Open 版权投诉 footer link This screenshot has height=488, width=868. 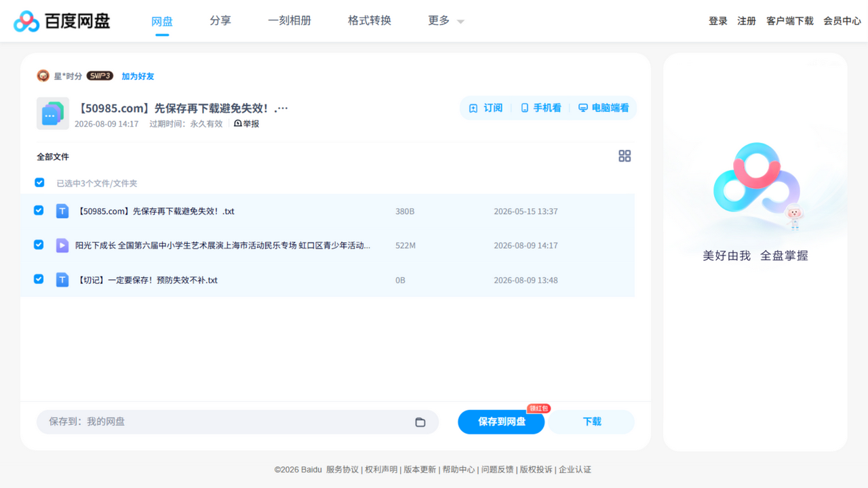(x=536, y=469)
